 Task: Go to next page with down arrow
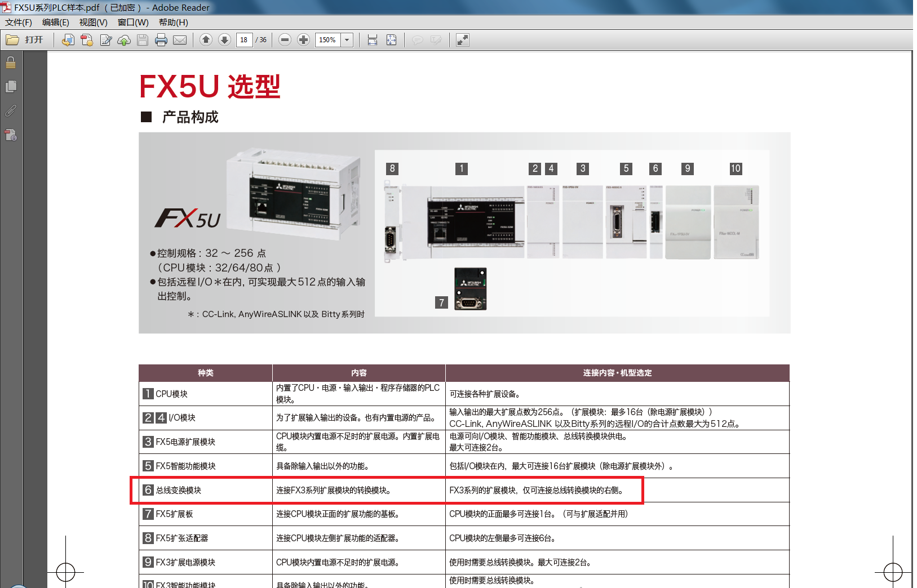[x=224, y=40]
